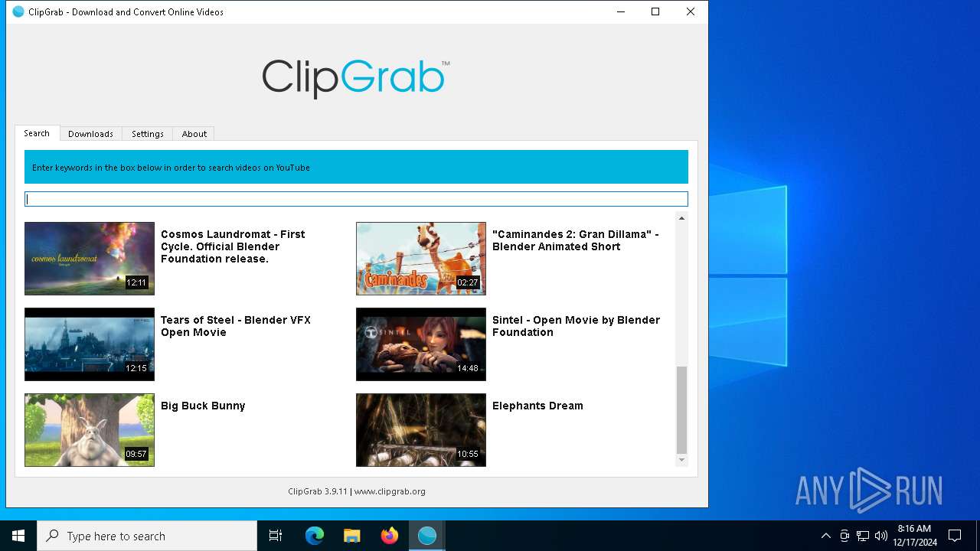The height and width of the screenshot is (551, 980).
Task: Open Sintel video thumbnail
Action: [421, 344]
